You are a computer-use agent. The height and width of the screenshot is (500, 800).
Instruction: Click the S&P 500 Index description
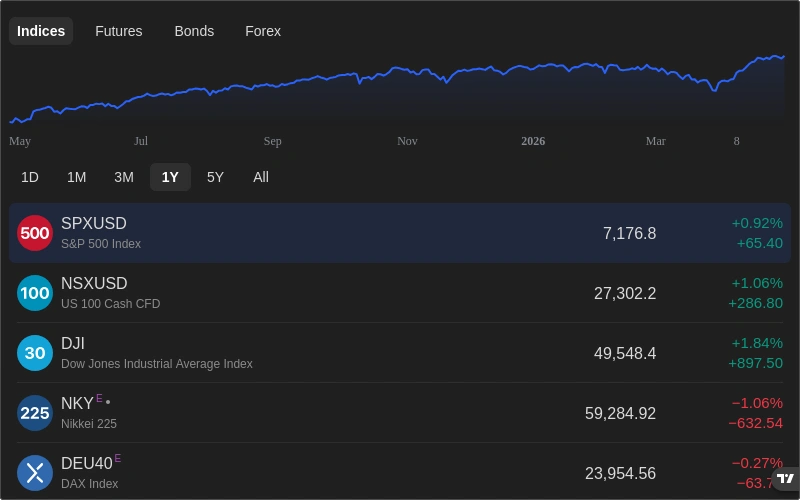pos(101,244)
